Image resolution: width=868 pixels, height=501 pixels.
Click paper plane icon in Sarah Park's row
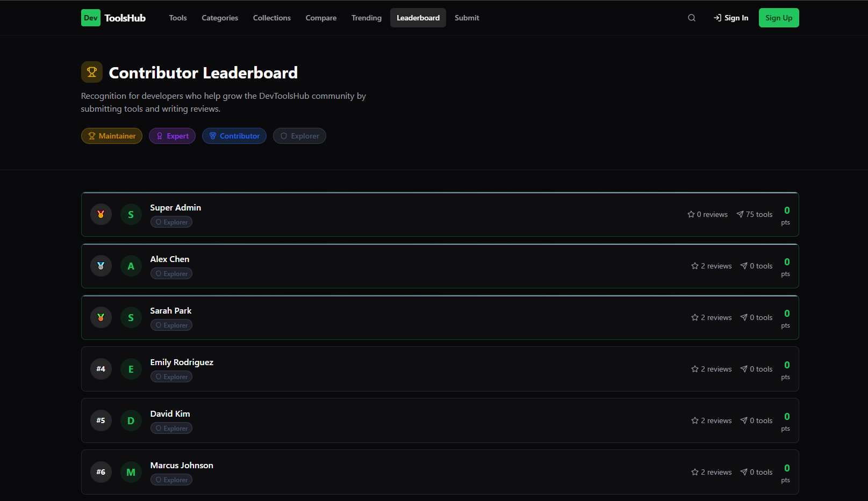pos(744,317)
